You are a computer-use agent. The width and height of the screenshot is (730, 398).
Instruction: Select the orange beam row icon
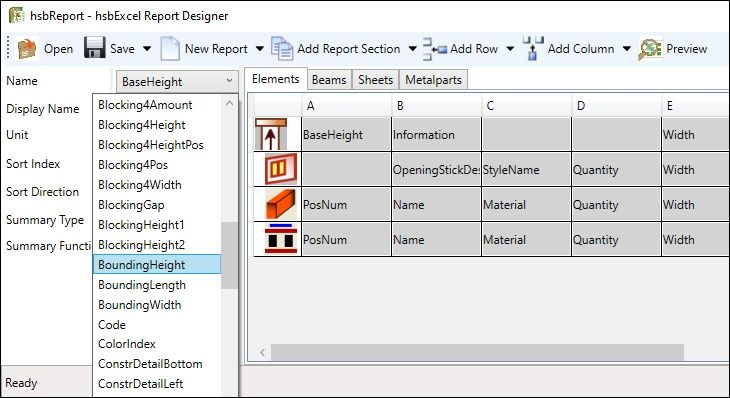(281, 204)
